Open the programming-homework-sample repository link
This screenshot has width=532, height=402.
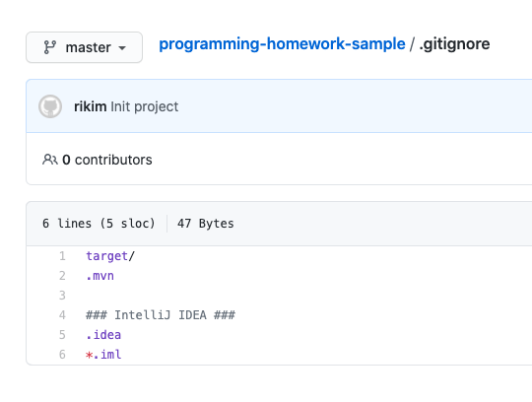click(x=282, y=44)
